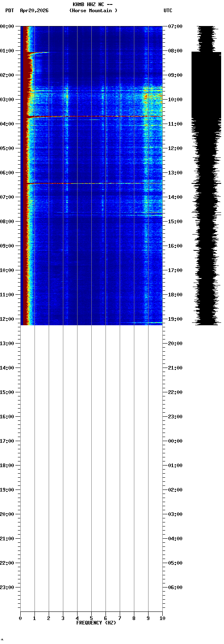This screenshot has width=224, height=644.
Task: Click the 02:00 tick on the UTC axis
Action: click(175, 490)
